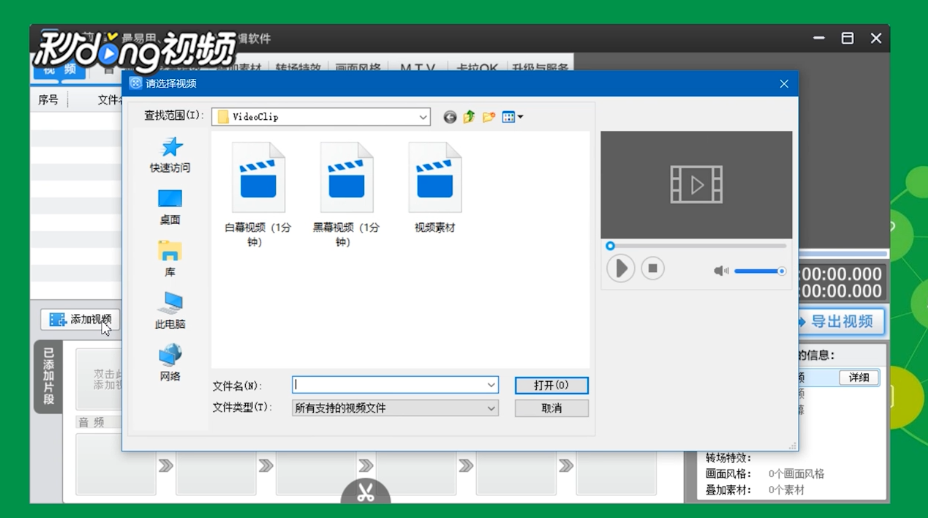Image resolution: width=928 pixels, height=518 pixels.
Task: Play the preview video
Action: pyautogui.click(x=621, y=269)
